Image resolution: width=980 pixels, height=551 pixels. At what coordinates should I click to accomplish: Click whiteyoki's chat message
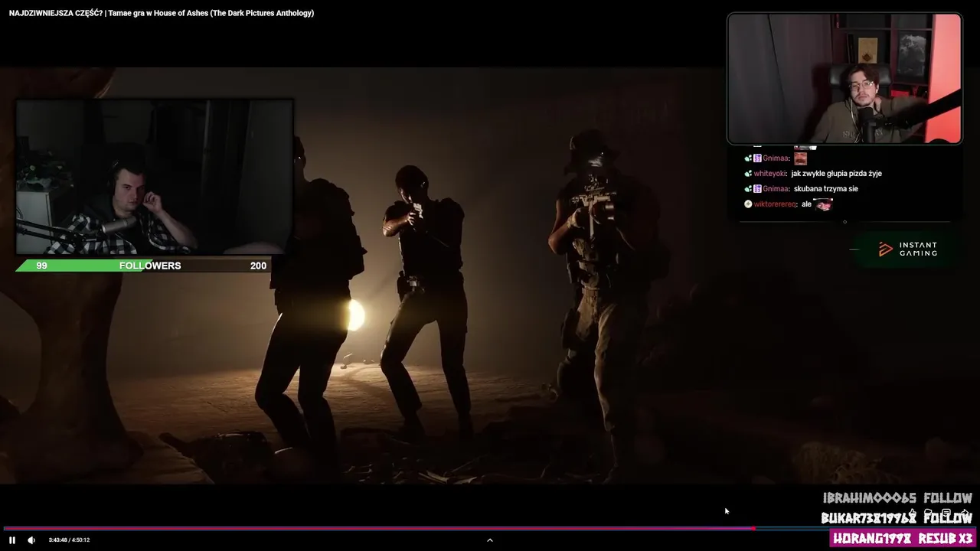812,174
